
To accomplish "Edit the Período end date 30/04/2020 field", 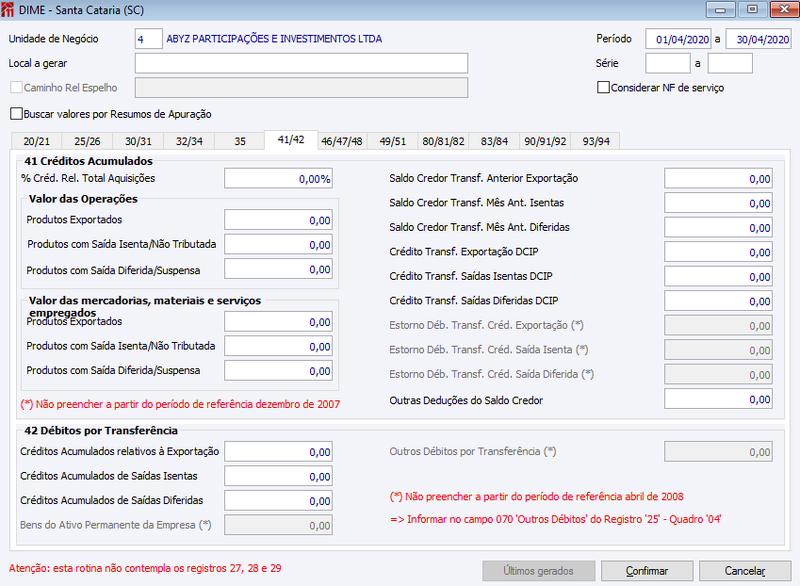I will pos(759,39).
